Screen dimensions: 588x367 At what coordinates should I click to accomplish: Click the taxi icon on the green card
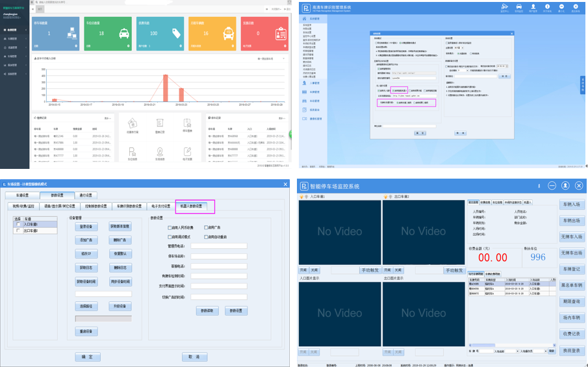point(123,33)
